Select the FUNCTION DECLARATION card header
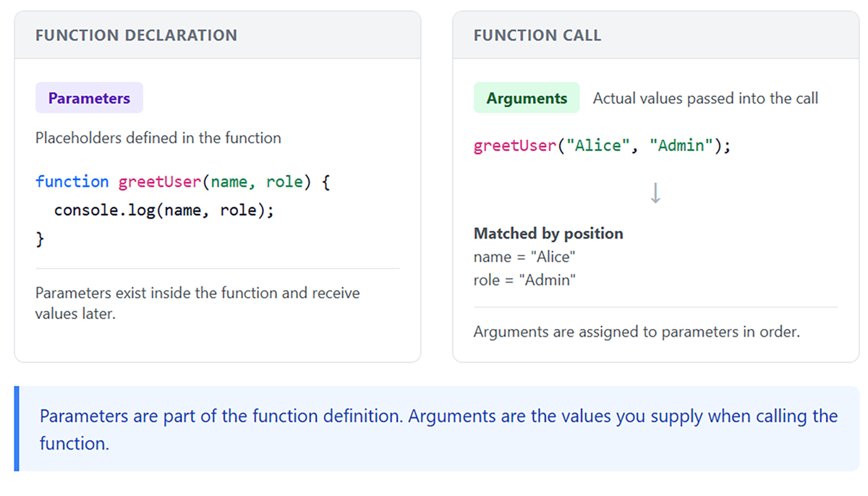This screenshot has width=868, height=496. click(x=218, y=35)
